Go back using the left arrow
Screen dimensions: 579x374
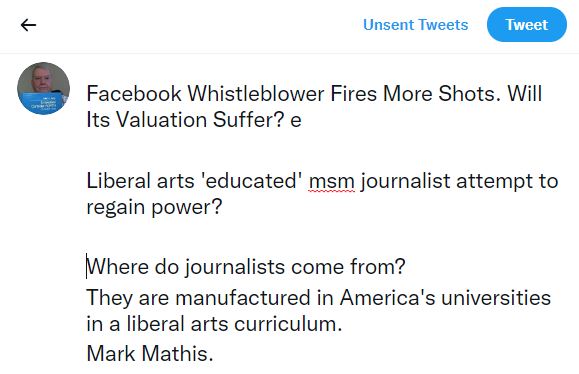(28, 25)
